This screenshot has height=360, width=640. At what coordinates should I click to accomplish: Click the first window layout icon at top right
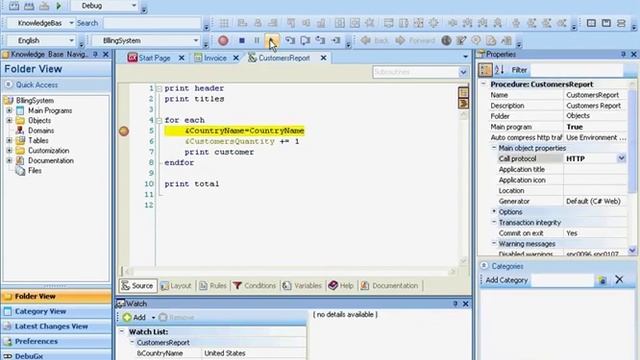pos(591,23)
